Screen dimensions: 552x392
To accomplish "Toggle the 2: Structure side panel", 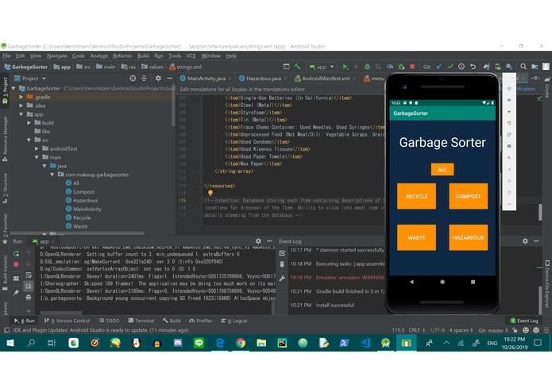I will point(5,188).
